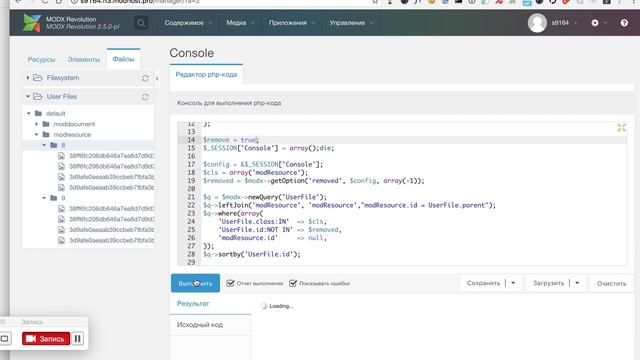This screenshot has height=360, width=640.
Task: Open the help question mark icon
Action: click(624, 23)
